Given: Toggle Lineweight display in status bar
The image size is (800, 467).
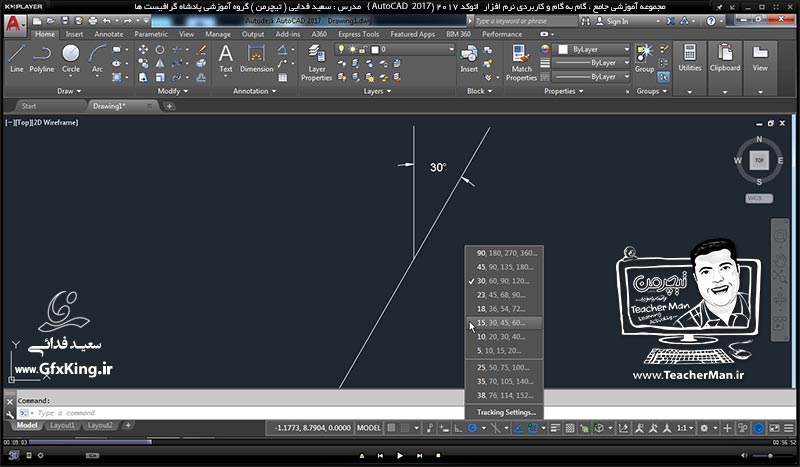Looking at the screenshot, I should point(556,428).
